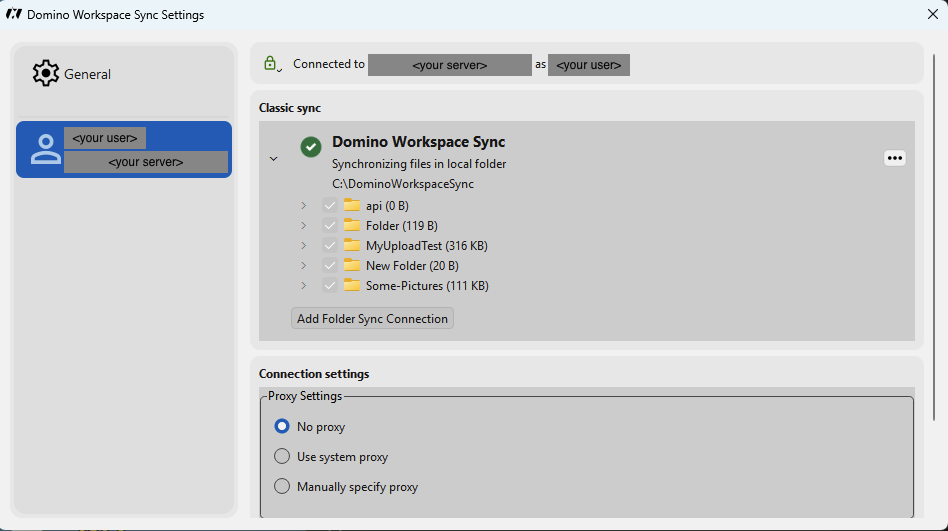Expand the MyUploadTest folder
Viewport: 948px width, 531px height.
(304, 246)
